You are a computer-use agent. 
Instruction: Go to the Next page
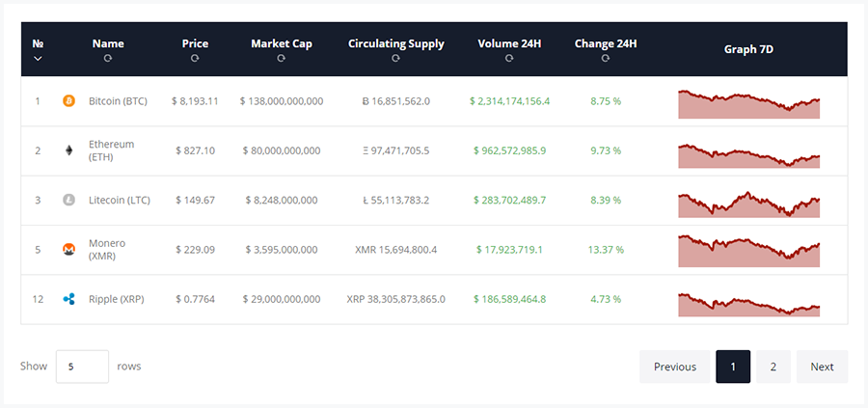(x=822, y=367)
